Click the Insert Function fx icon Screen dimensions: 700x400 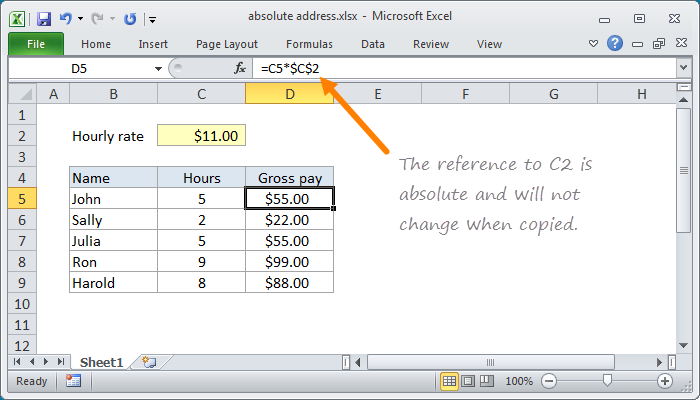tap(240, 68)
